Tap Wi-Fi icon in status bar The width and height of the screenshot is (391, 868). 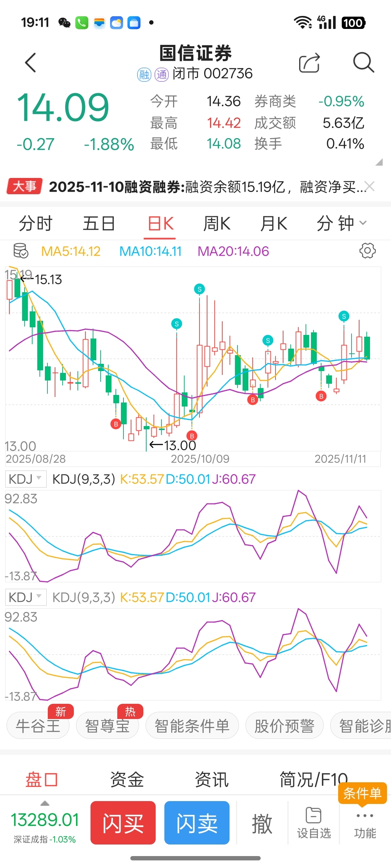[303, 22]
